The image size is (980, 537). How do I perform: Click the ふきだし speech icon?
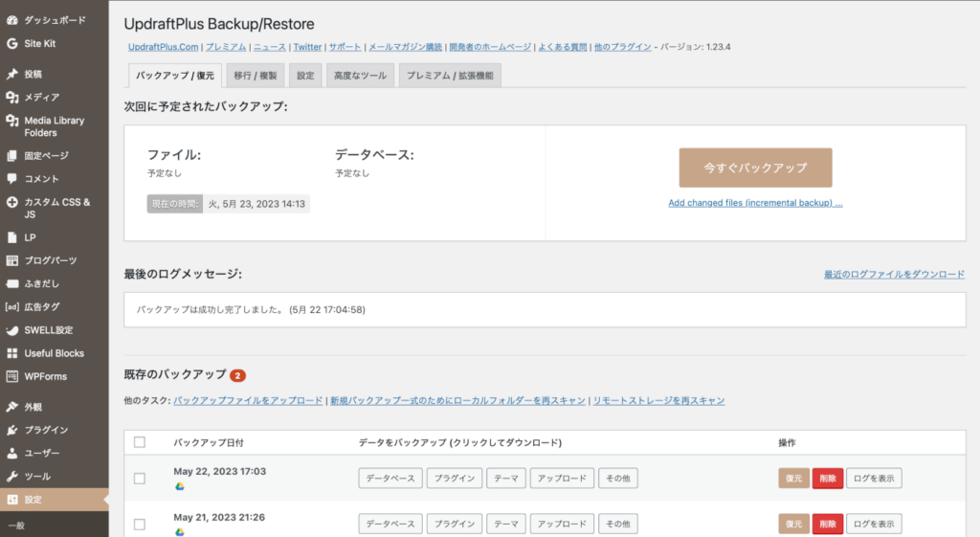coord(11,284)
